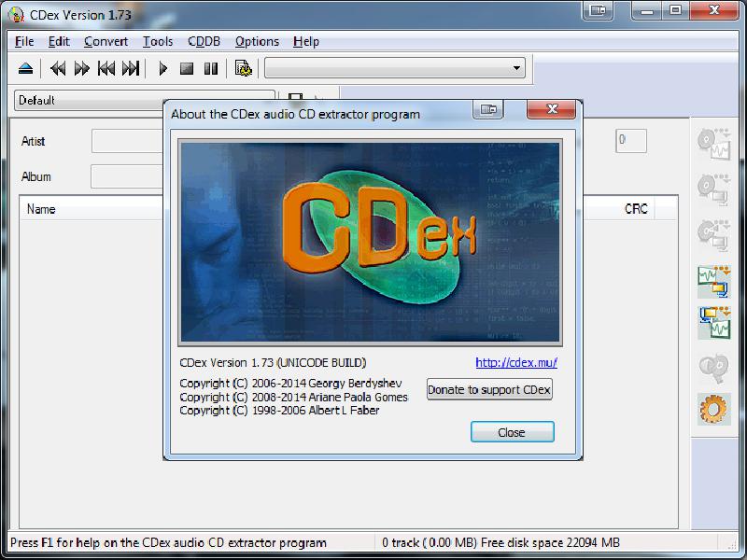
Task: Click the CDex app icon in the title bar
Action: point(16,15)
